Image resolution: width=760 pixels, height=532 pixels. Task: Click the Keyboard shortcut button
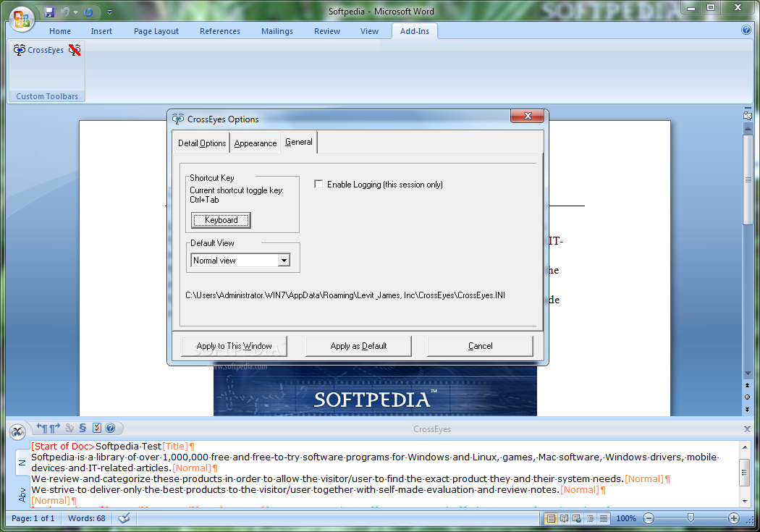(221, 220)
